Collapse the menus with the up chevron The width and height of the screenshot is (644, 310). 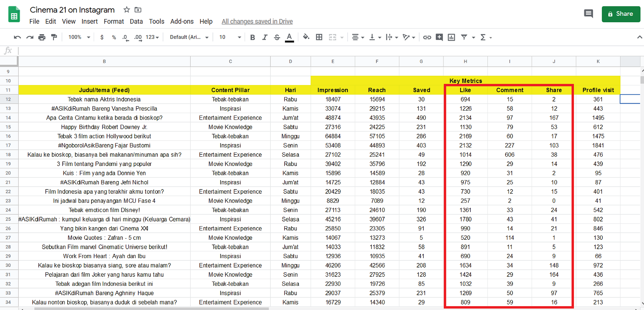click(x=639, y=37)
